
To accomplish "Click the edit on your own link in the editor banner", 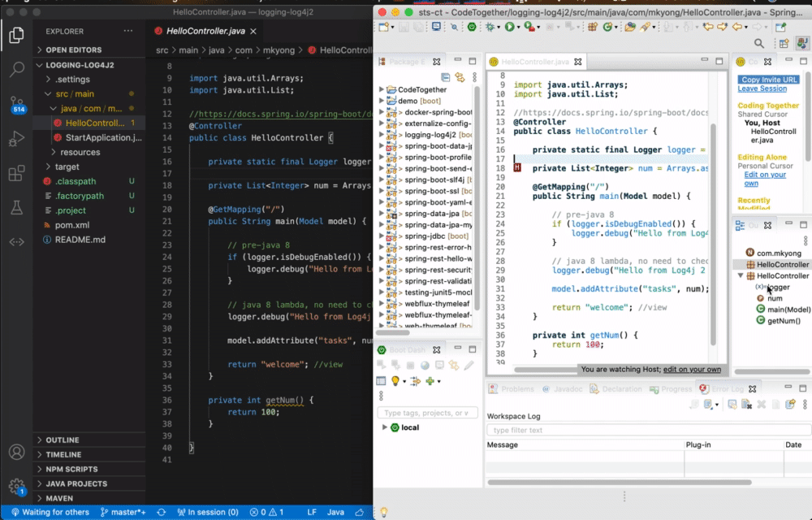I will click(692, 370).
